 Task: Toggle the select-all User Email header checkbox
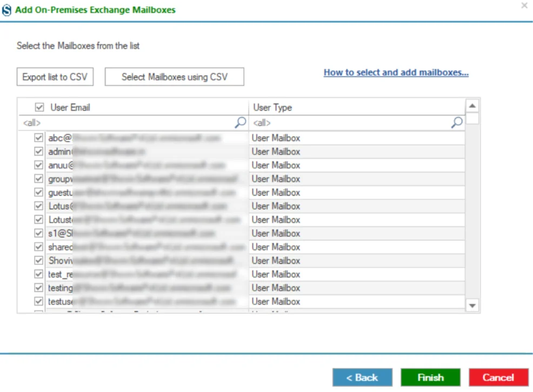(x=39, y=108)
